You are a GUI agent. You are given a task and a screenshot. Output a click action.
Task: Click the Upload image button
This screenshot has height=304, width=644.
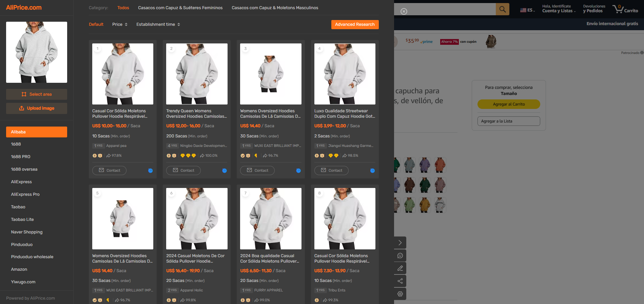point(37,108)
